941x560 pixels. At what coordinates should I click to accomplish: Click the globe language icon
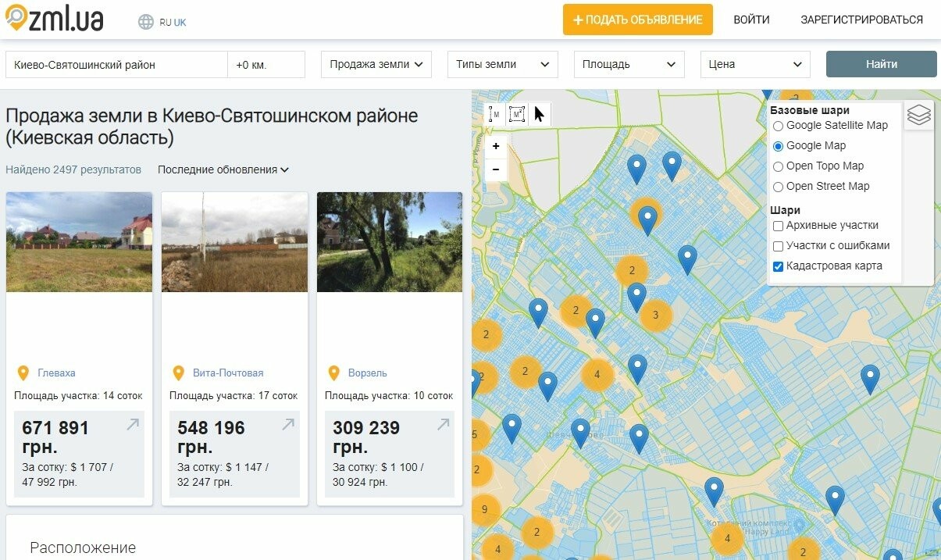(x=146, y=22)
